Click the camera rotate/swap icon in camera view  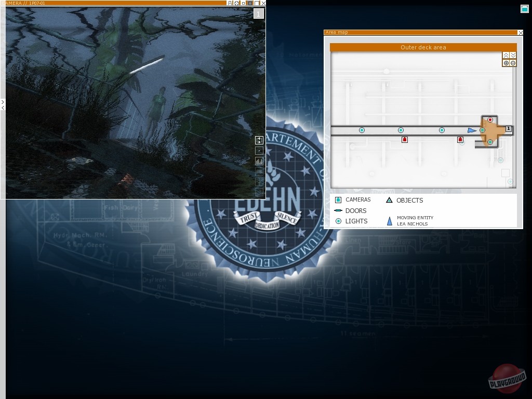tap(259, 140)
